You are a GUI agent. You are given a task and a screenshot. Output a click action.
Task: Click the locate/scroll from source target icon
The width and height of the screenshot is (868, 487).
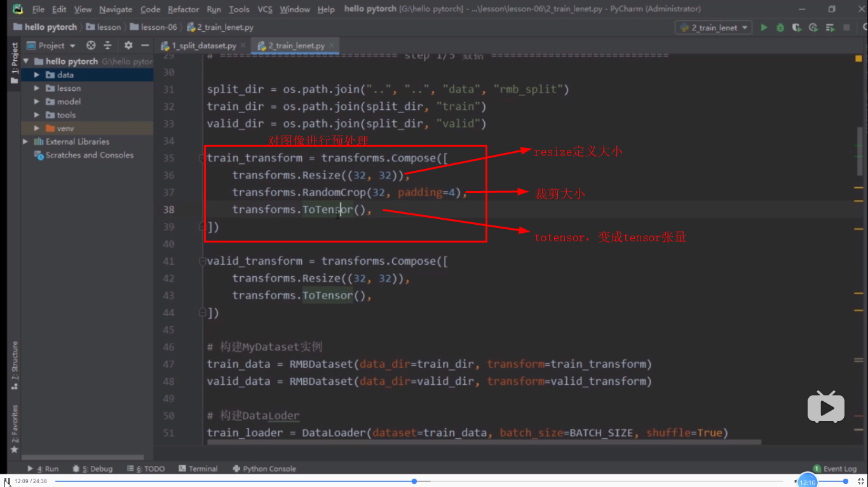[91, 46]
